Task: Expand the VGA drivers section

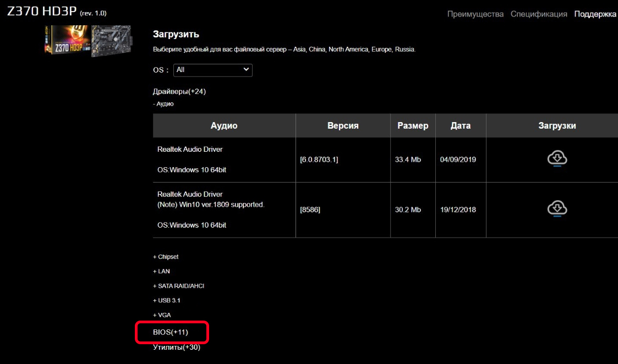Action: 162,315
